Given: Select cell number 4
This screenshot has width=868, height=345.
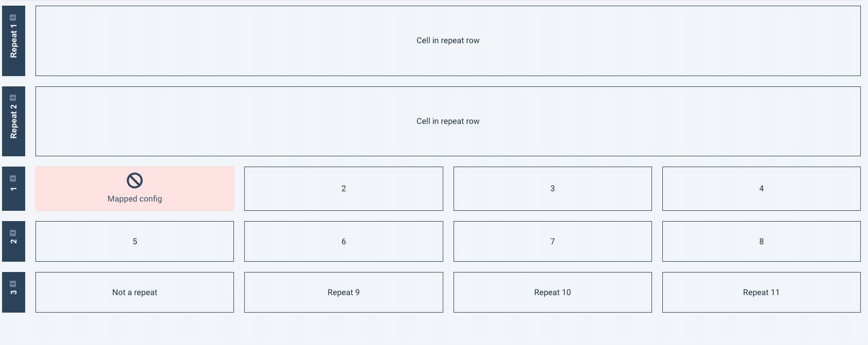Looking at the screenshot, I should [x=761, y=189].
